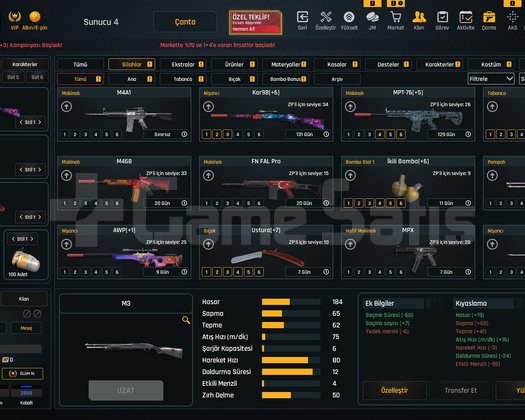Click the ÖZEL TEKLİF banner
Viewport: 525px width, 420px height.
pos(255,22)
